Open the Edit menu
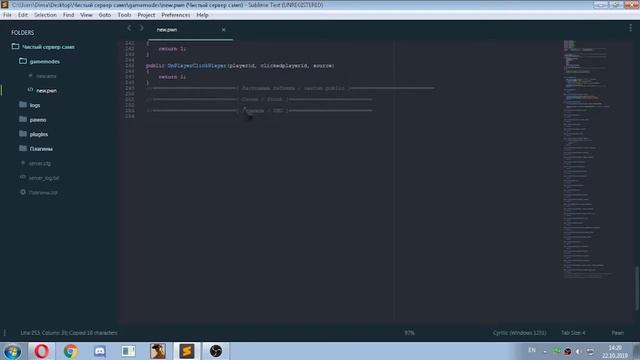The height and width of the screenshot is (360, 640). (x=23, y=15)
